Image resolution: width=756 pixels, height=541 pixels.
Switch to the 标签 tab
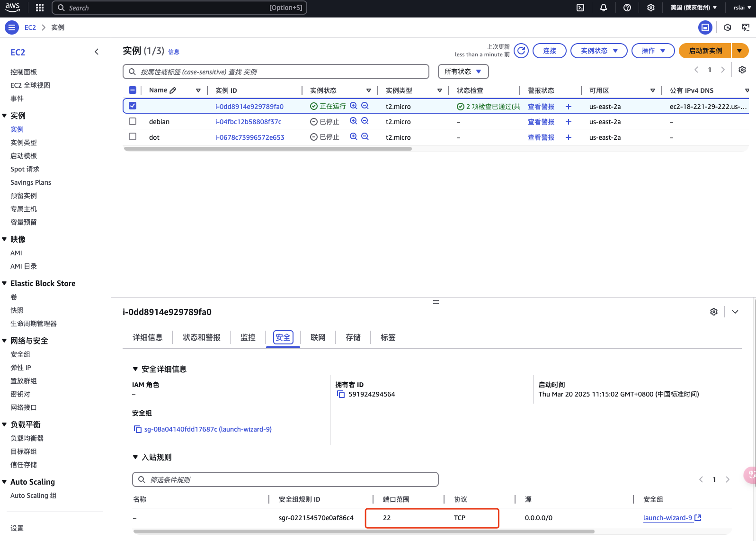[388, 337]
